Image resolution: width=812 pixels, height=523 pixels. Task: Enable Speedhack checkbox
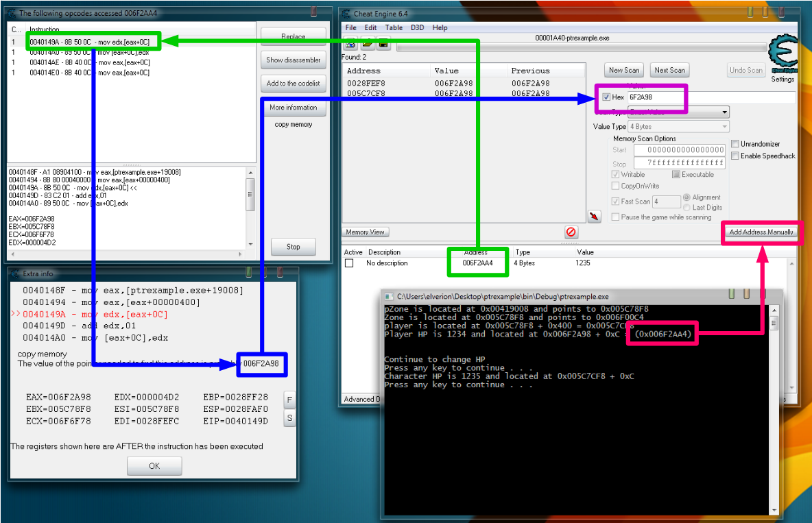[x=735, y=156]
